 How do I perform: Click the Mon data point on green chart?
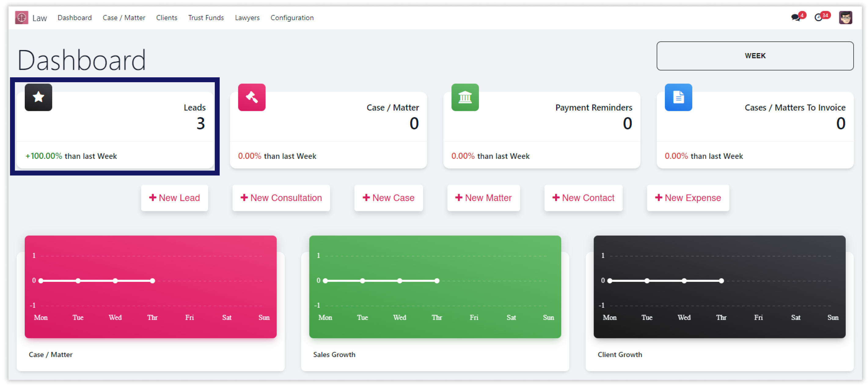coord(325,281)
